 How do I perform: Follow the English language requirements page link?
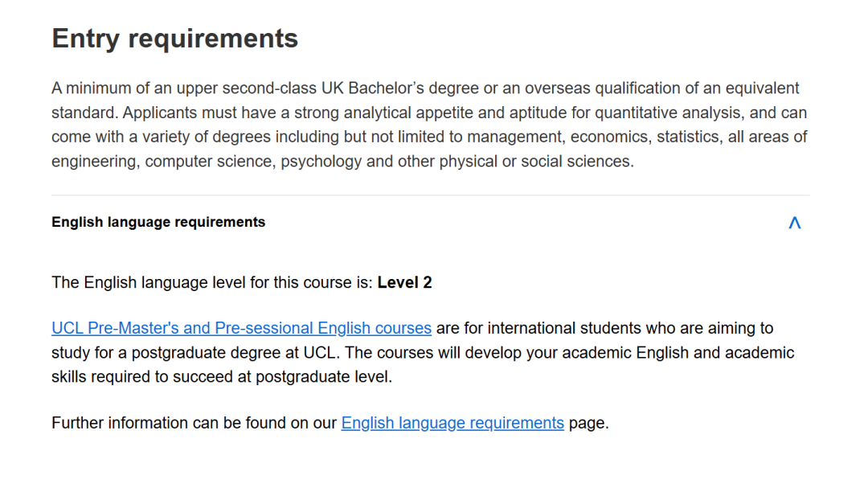point(452,423)
